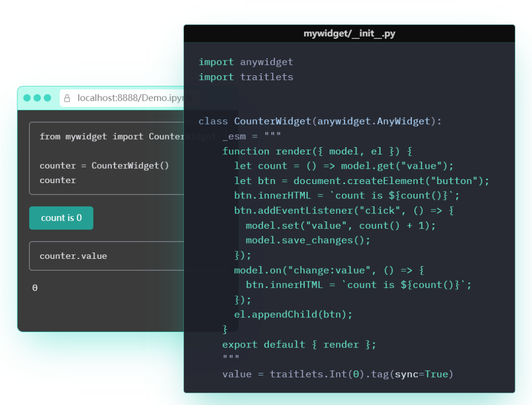
Task: Click the 'btn.addEventListener("click"' line
Action: pos(344,211)
